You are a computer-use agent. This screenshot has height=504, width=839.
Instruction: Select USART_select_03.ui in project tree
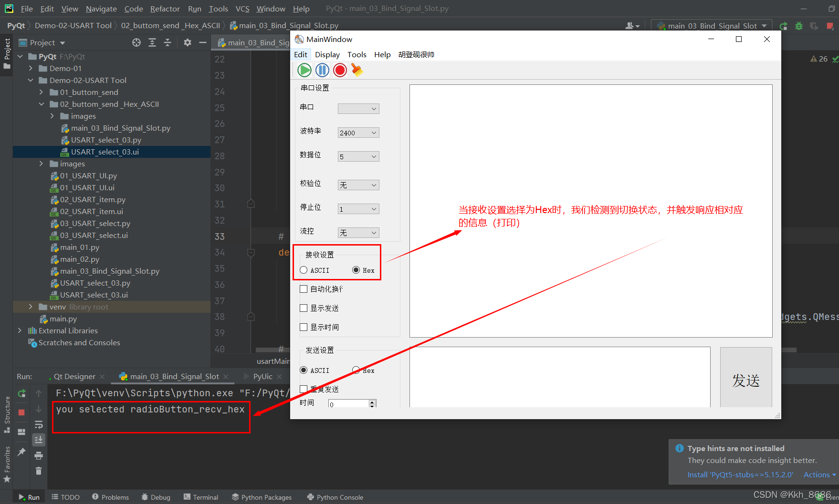[x=105, y=152]
